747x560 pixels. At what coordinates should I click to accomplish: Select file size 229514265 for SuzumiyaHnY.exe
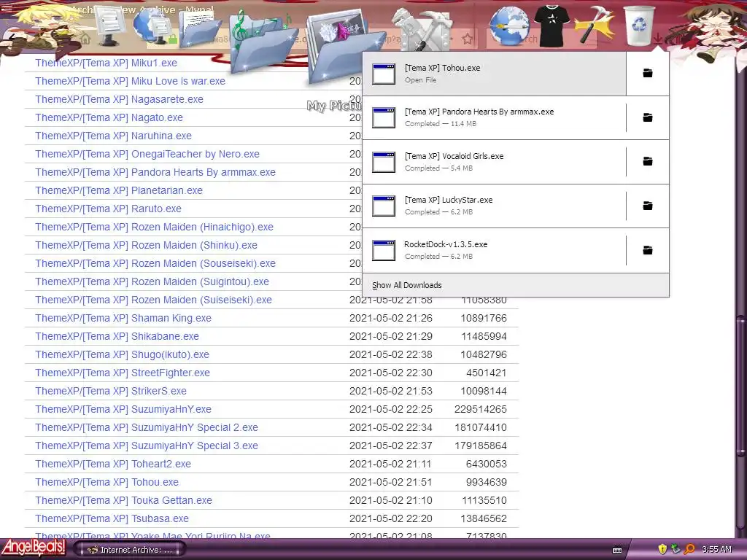point(481,410)
